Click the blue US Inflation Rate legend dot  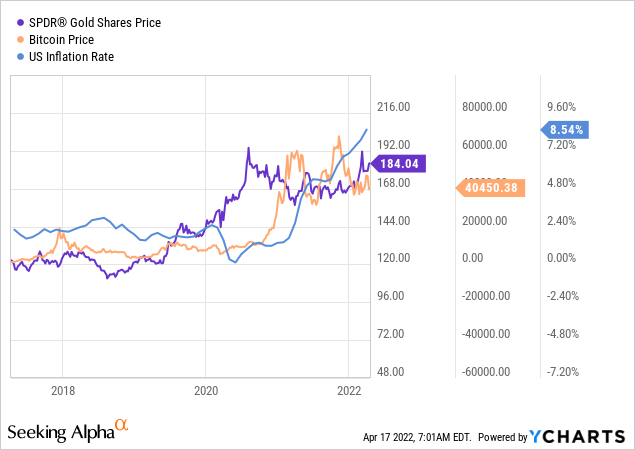[x=17, y=56]
